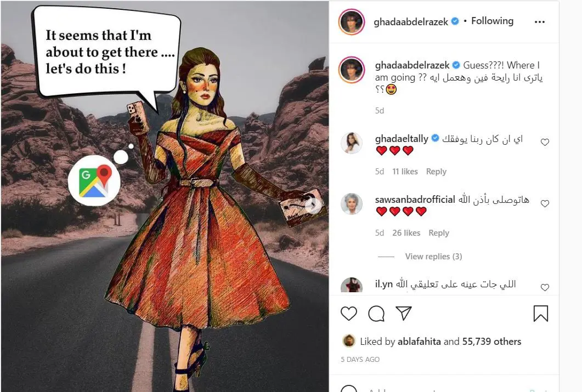Toggle the Following button

[x=492, y=21]
